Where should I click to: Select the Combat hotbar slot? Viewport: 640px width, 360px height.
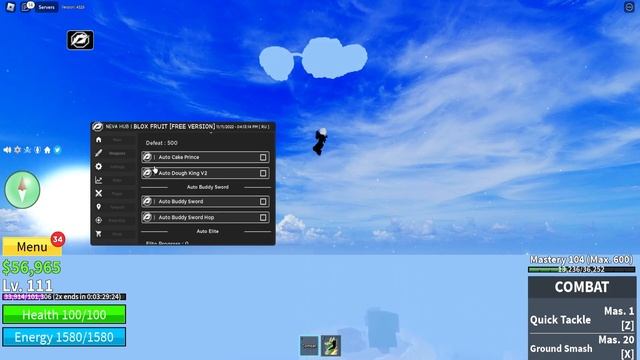309,346
